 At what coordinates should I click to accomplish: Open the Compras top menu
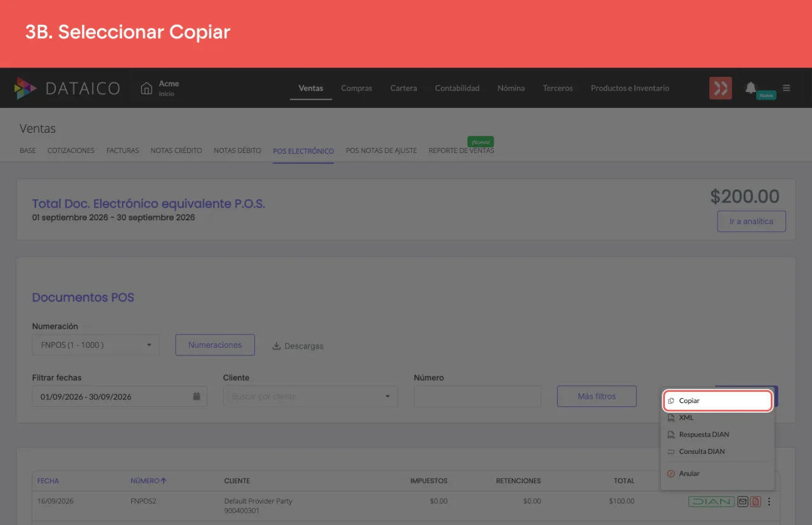pos(357,88)
